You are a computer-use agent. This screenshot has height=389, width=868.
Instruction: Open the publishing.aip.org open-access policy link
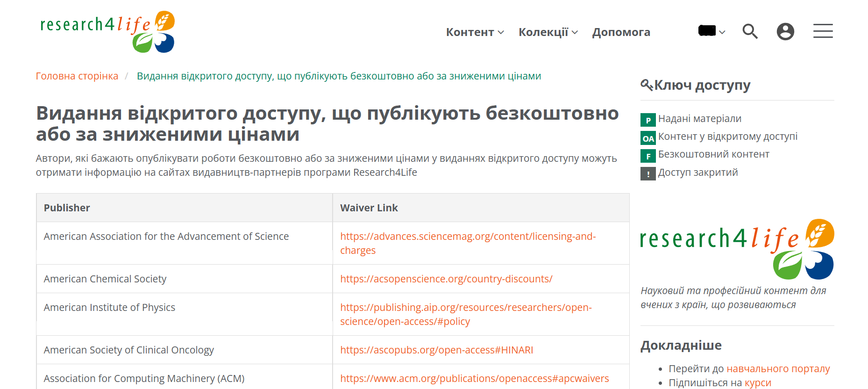pyautogui.click(x=466, y=308)
